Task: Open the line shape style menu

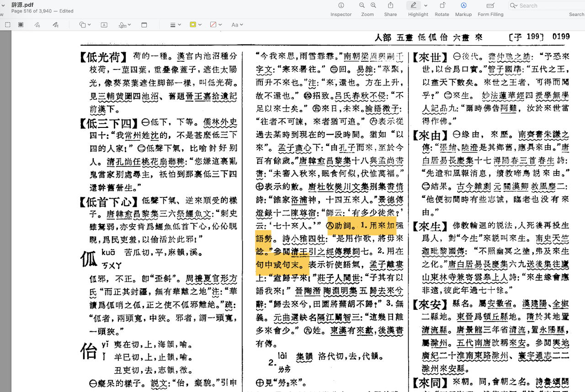Action: pyautogui.click(x=175, y=25)
